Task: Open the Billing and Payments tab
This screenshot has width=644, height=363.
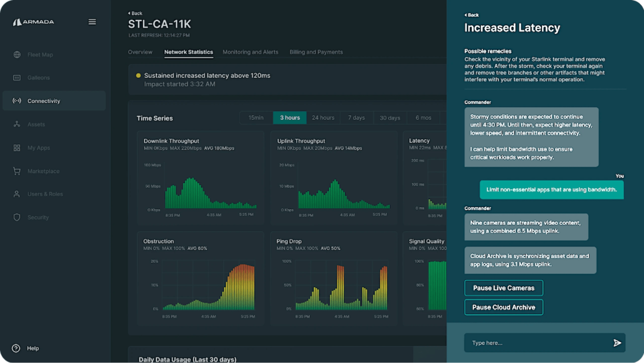Action: pyautogui.click(x=316, y=52)
